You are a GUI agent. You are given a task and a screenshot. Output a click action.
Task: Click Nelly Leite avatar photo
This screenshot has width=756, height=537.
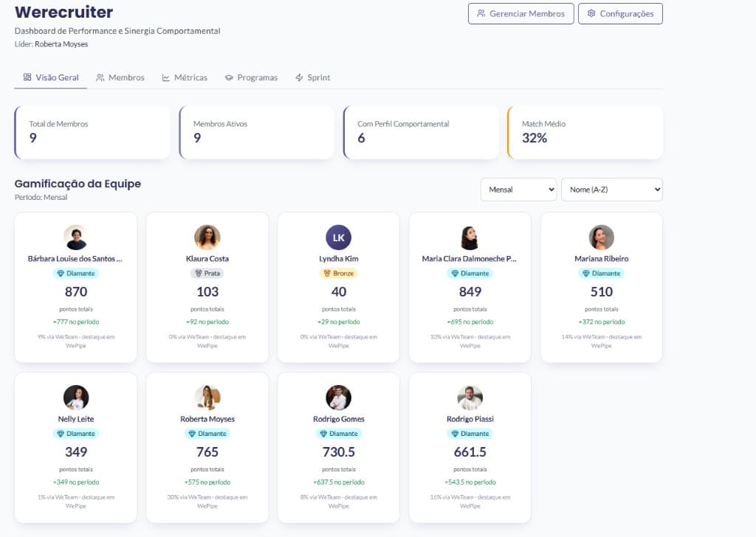tap(76, 398)
